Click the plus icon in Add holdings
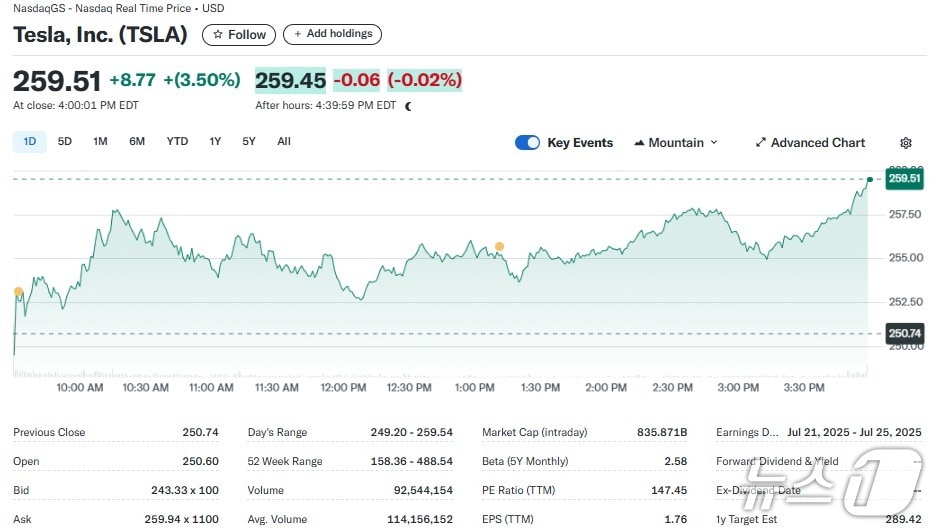Viewport: 936px width, 530px height. pyautogui.click(x=298, y=34)
